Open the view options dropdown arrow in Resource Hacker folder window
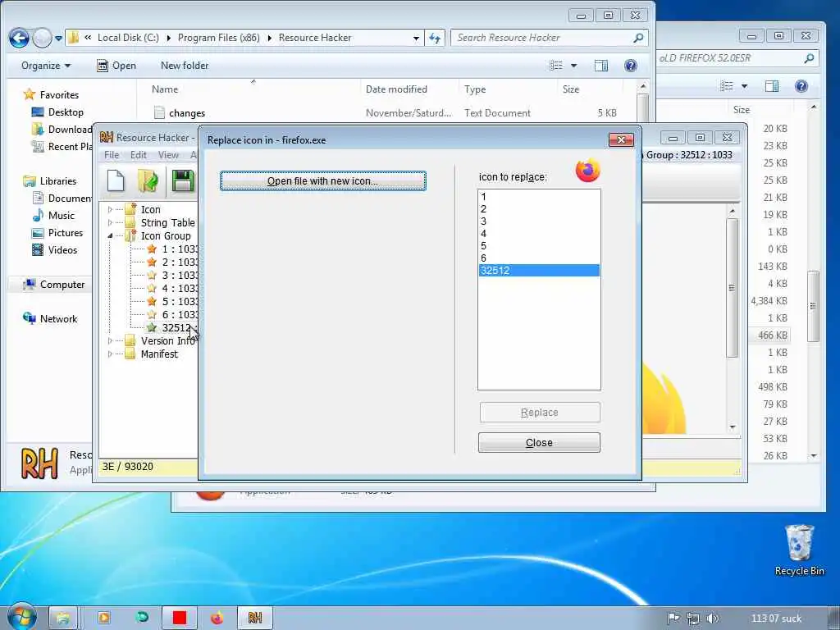The height and width of the screenshot is (630, 840). click(x=573, y=66)
